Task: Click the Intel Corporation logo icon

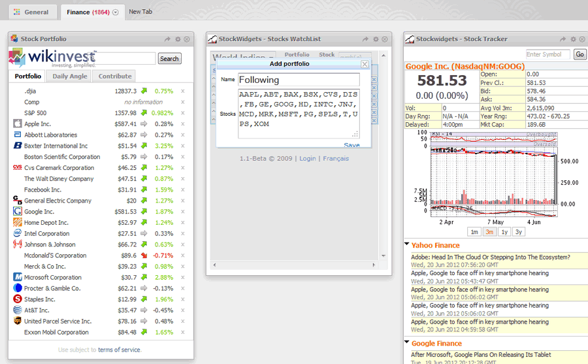Action: coord(18,233)
